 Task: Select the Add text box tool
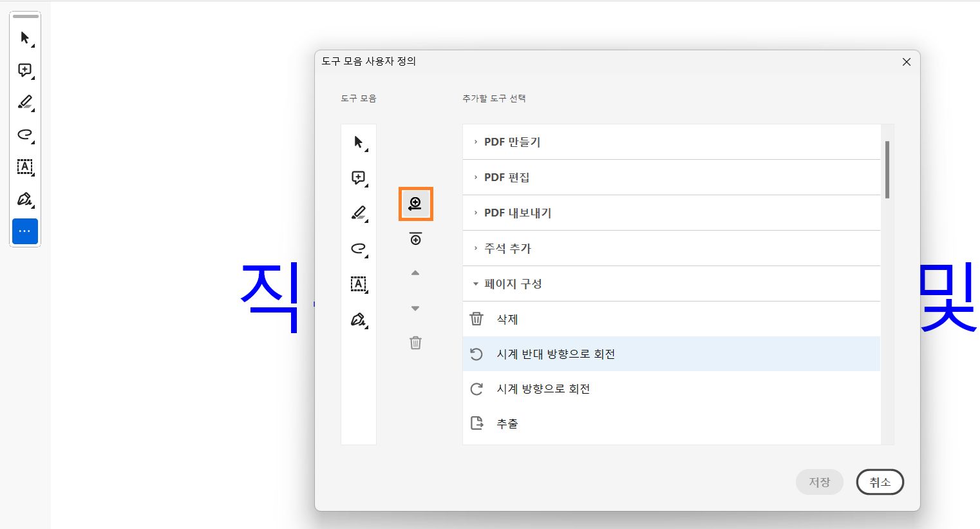point(25,168)
